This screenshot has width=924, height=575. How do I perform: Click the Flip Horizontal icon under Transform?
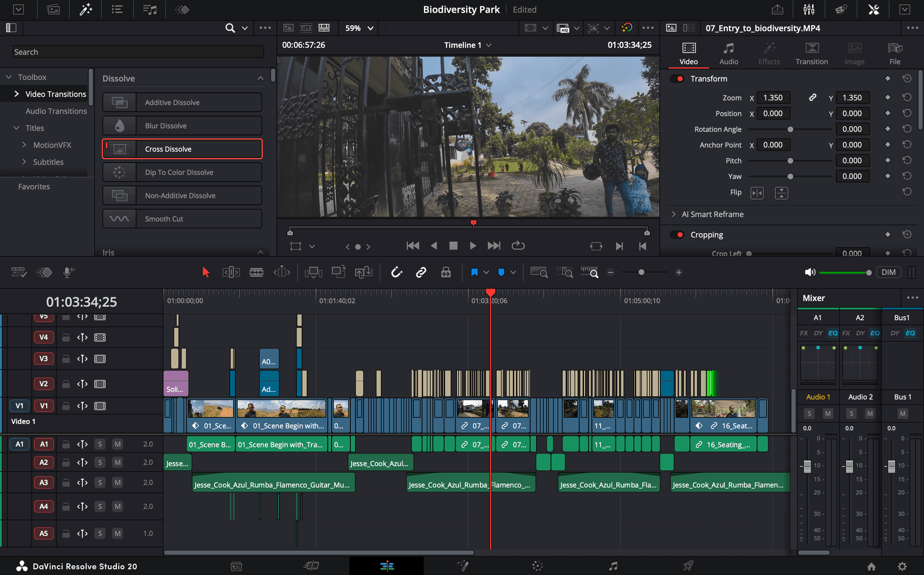pos(757,193)
